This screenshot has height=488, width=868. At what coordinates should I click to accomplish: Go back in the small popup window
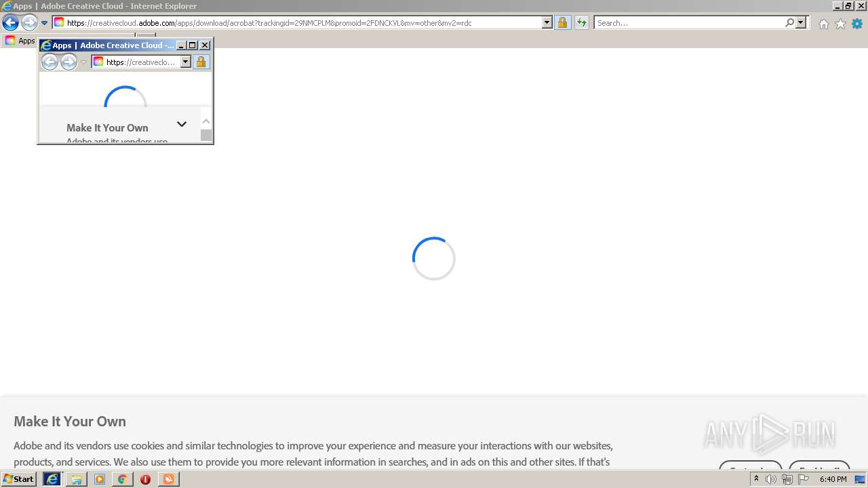point(50,62)
